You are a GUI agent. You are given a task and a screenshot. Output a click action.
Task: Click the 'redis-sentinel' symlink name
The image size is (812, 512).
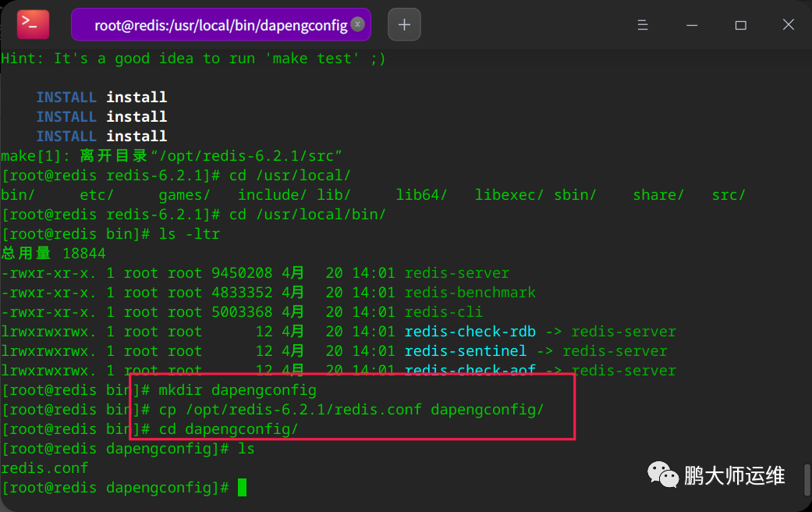(465, 351)
